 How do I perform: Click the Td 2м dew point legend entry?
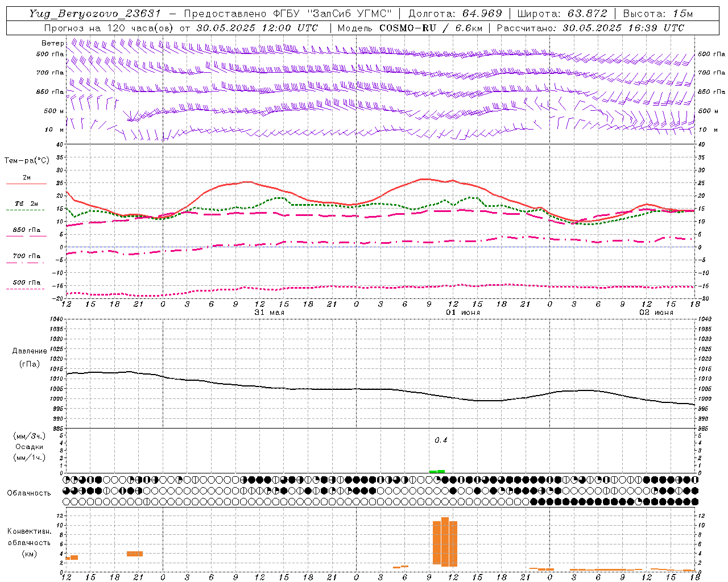click(26, 203)
